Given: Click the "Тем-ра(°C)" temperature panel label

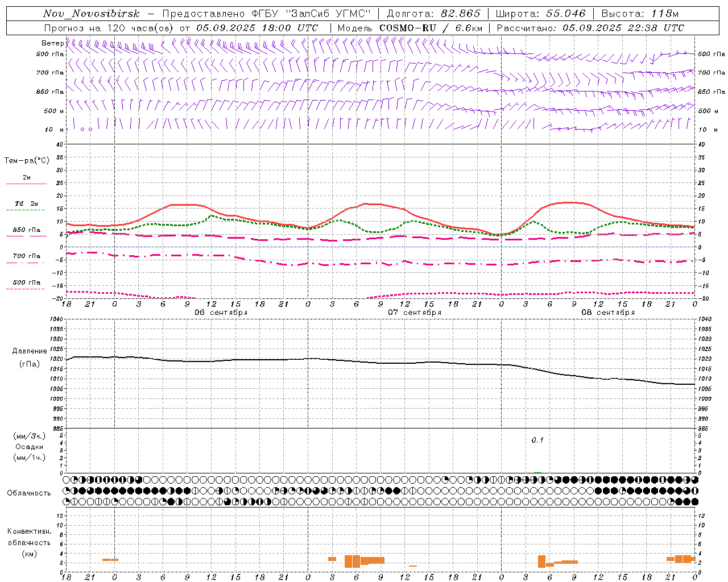Looking at the screenshot, I should coord(27,161).
